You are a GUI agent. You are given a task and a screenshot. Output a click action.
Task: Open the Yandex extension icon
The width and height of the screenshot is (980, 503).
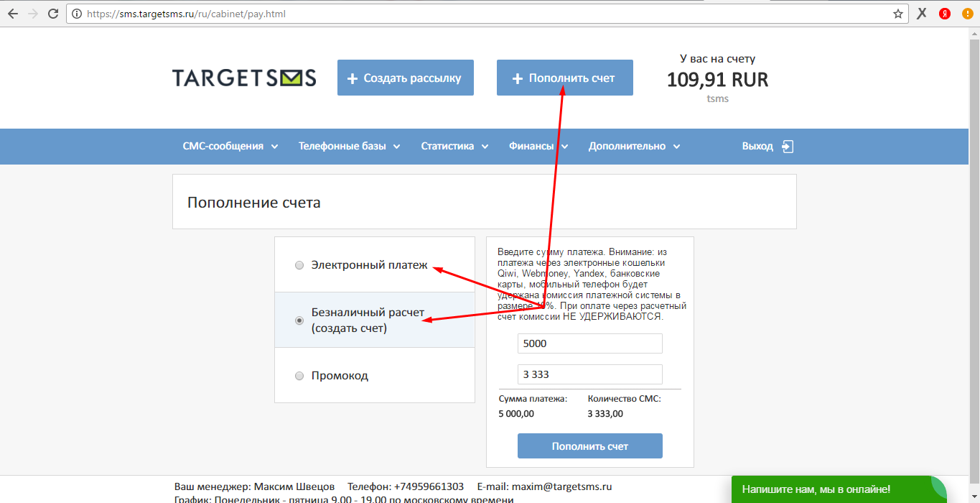click(946, 14)
